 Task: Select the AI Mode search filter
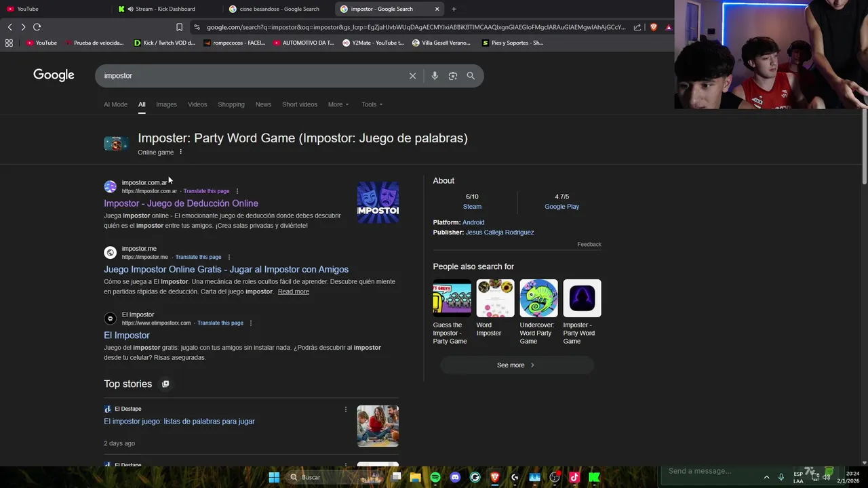(115, 104)
